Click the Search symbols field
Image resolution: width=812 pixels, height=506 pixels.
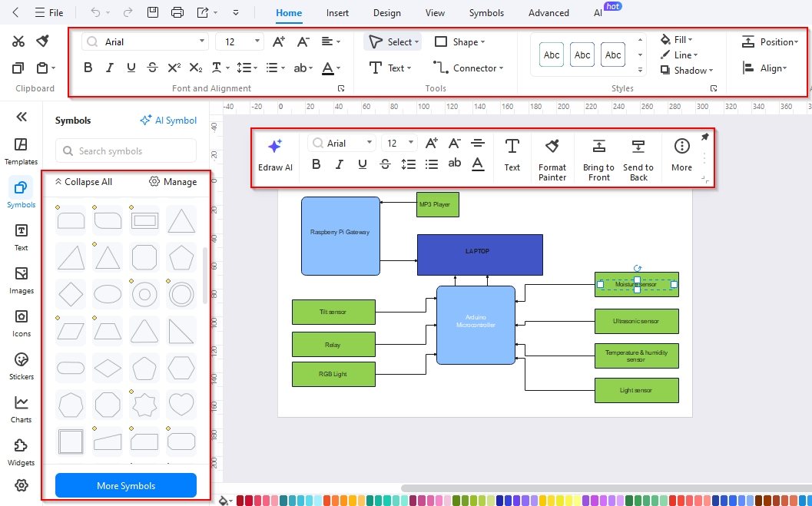click(126, 150)
